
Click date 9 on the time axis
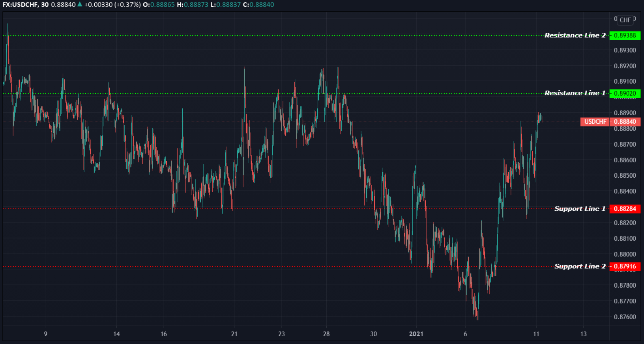(46, 334)
